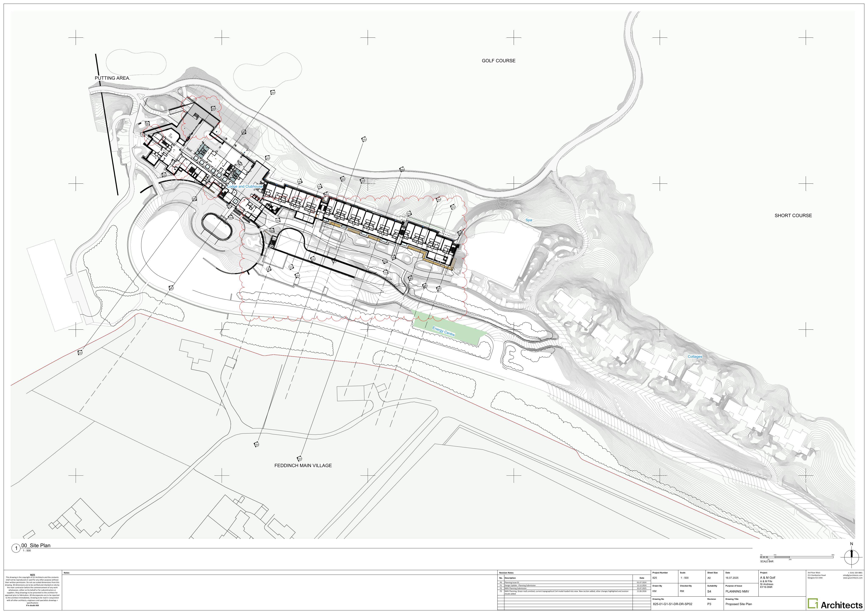Select the green Energy Centre area
Viewport: 868px width, 614px height.
[449, 328]
